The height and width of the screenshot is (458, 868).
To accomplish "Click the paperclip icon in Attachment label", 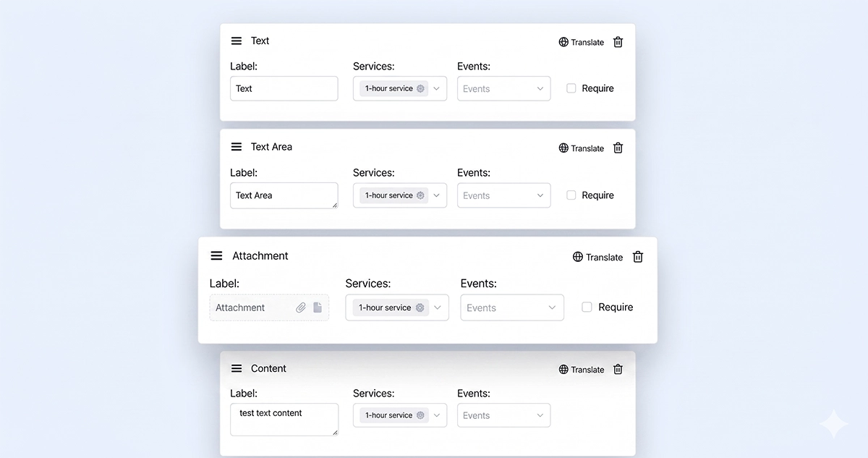I will point(301,308).
